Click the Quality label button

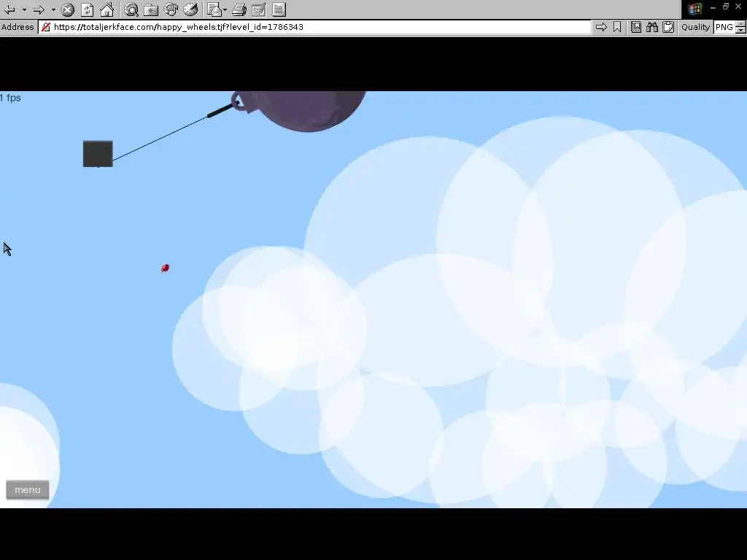pyautogui.click(x=695, y=27)
